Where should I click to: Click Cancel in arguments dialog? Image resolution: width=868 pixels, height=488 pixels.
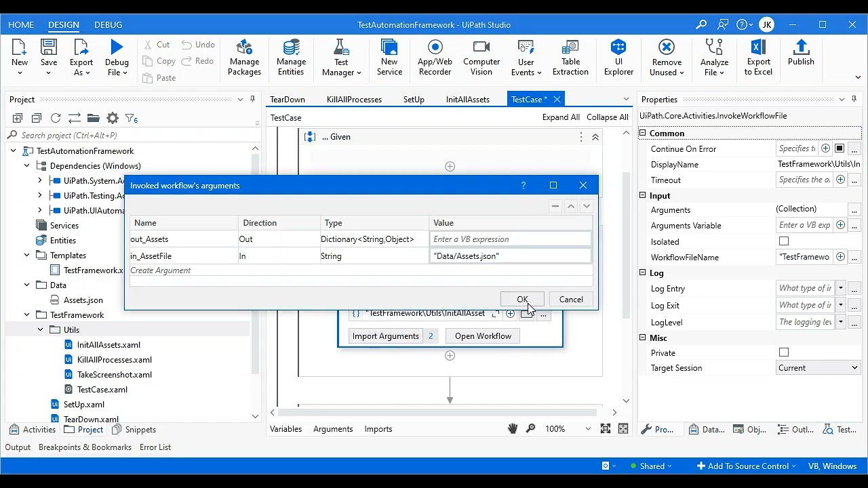[571, 299]
